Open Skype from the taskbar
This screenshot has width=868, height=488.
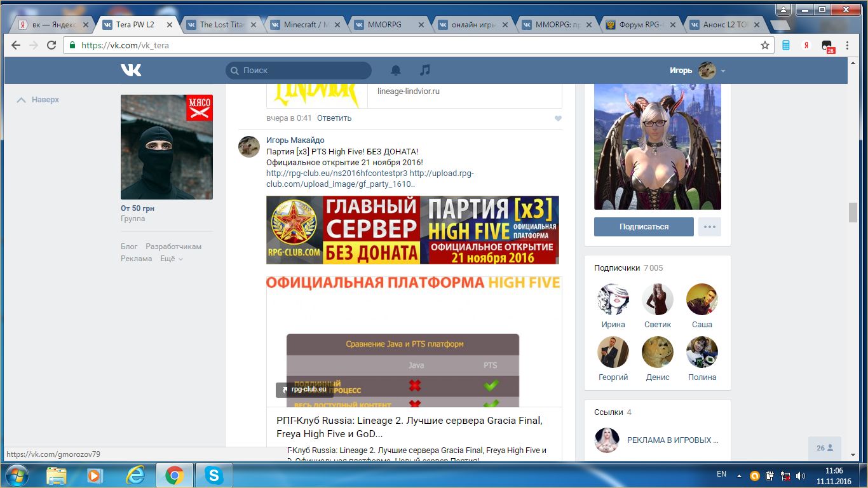pyautogui.click(x=214, y=475)
